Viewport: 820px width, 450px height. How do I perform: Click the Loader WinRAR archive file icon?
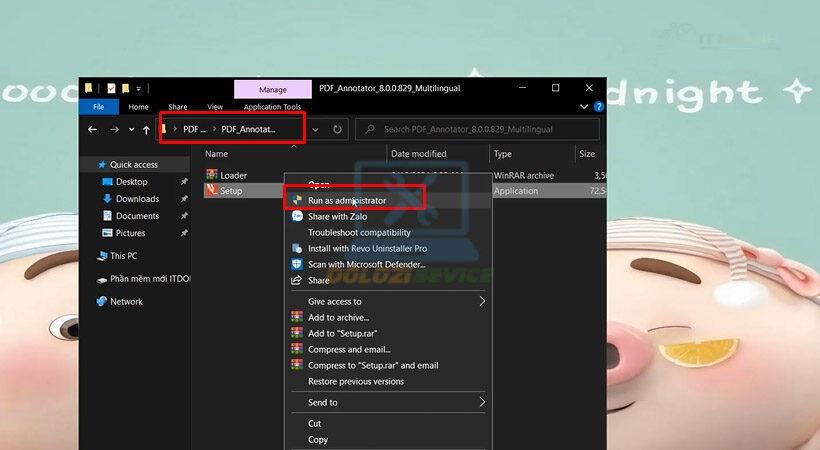(x=211, y=175)
